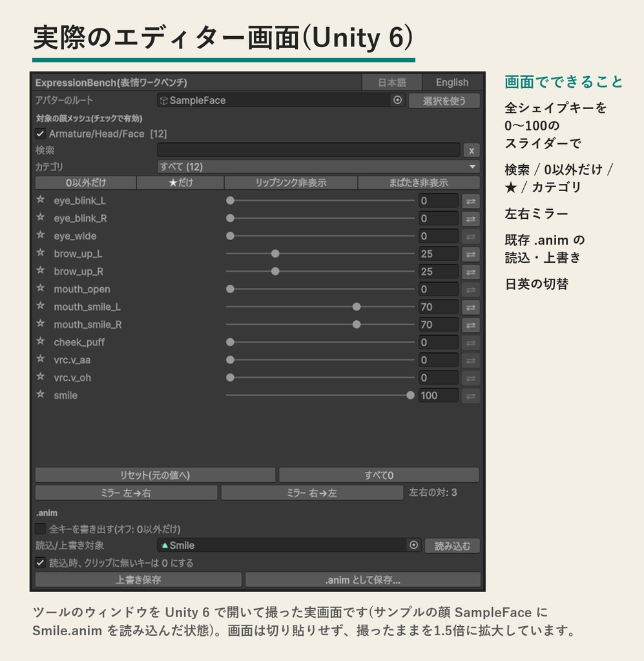Click mouth_smile_L value field showing 70
This screenshot has width=644, height=661.
point(438,307)
